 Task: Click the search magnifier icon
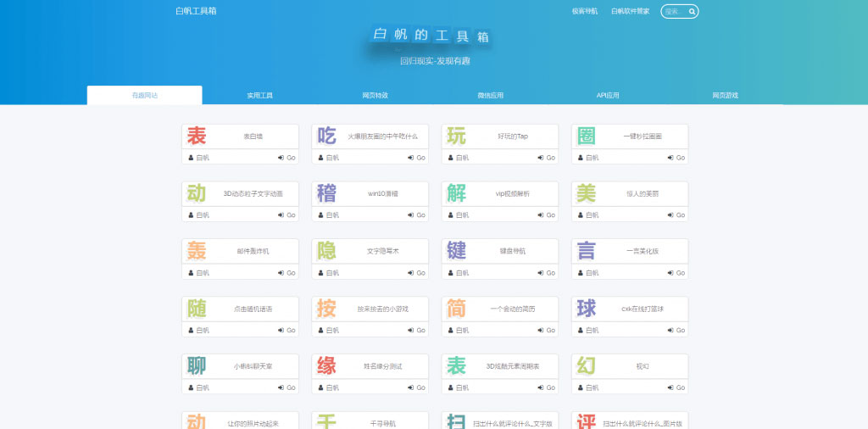693,12
